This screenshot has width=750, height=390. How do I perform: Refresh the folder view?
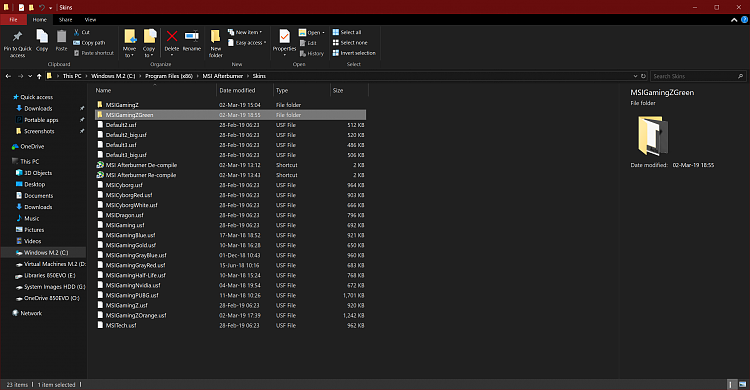(x=643, y=76)
